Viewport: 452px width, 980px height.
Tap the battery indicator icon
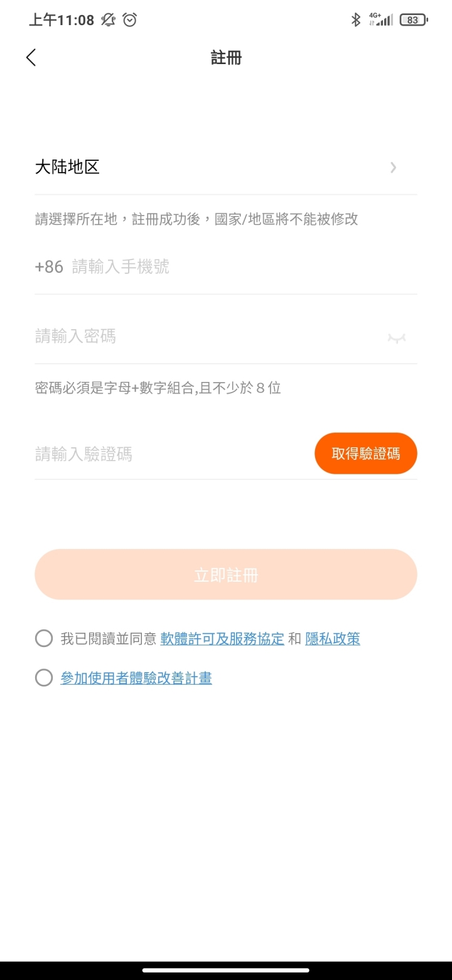coord(413,20)
